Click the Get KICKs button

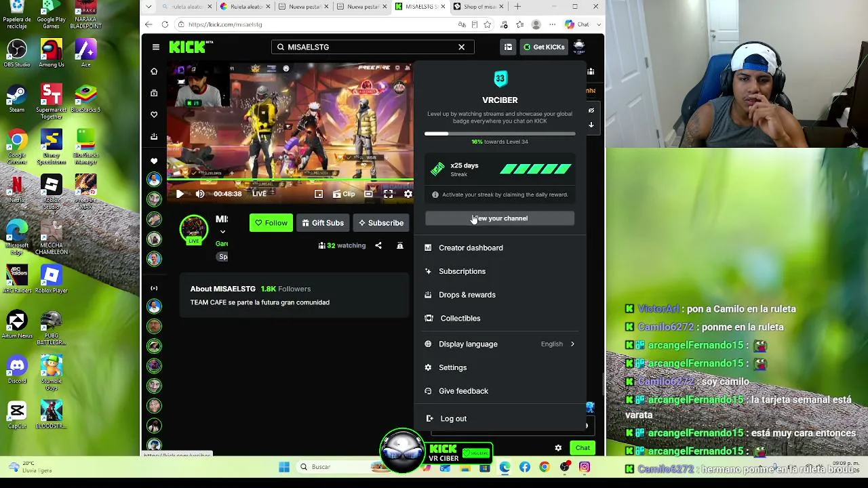pos(543,47)
